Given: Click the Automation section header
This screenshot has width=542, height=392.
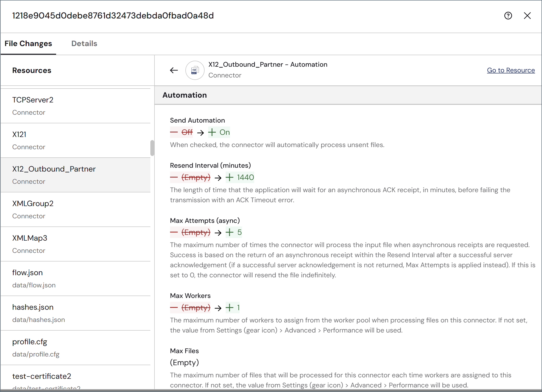Looking at the screenshot, I should coord(348,95).
